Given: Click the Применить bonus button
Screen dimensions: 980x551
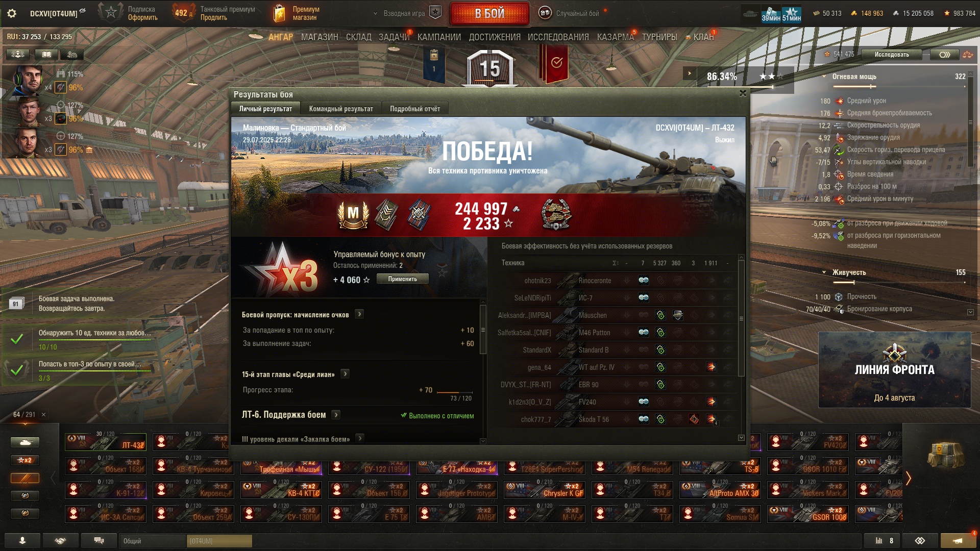Looking at the screenshot, I should [x=402, y=279].
